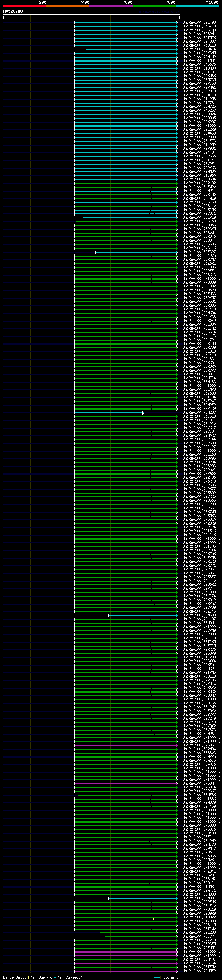The image size is (222, 980).
Task: Select label UniRef100_A2XUB6
Action: [x=199, y=76]
